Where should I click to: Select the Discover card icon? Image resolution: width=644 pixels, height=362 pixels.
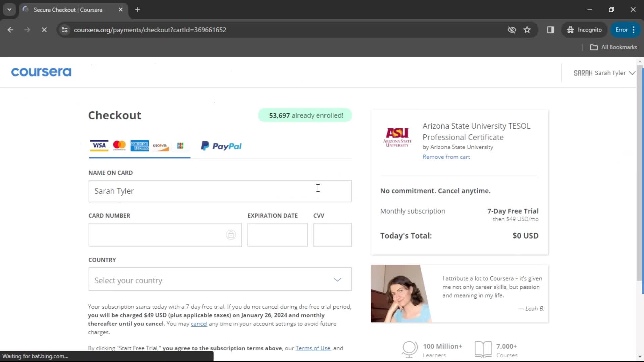coord(160,145)
